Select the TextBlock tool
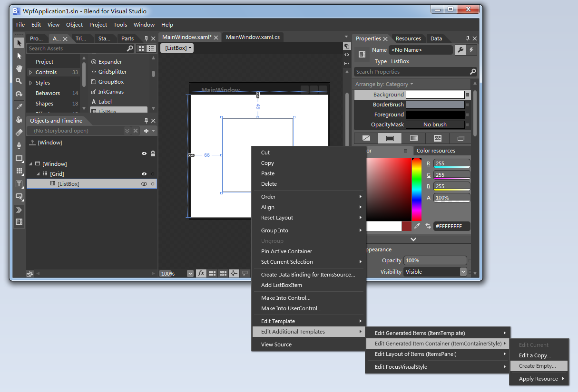 pos(19,184)
